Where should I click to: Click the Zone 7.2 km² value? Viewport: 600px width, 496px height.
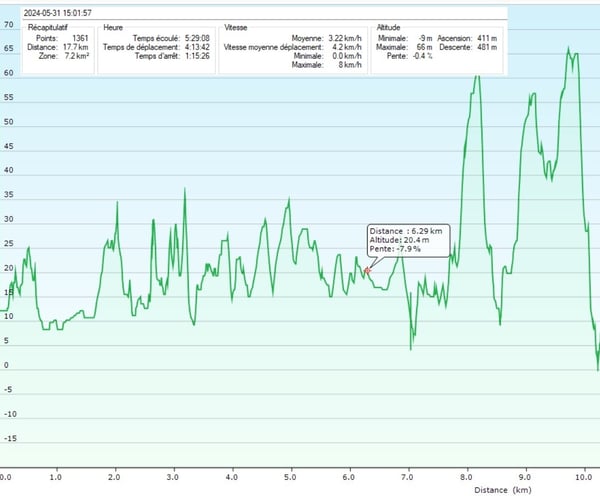(77, 56)
